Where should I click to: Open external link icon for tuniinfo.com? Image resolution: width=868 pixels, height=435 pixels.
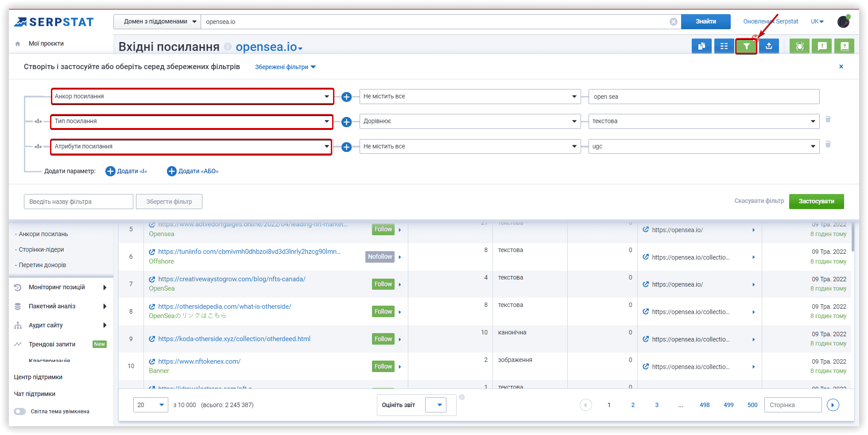152,252
